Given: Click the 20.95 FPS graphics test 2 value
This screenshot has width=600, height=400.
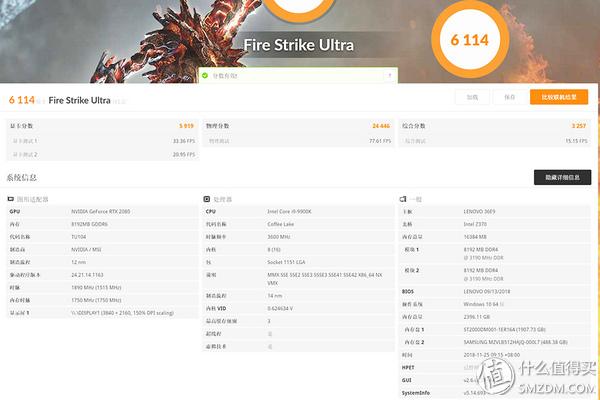Looking at the screenshot, I should tap(184, 155).
